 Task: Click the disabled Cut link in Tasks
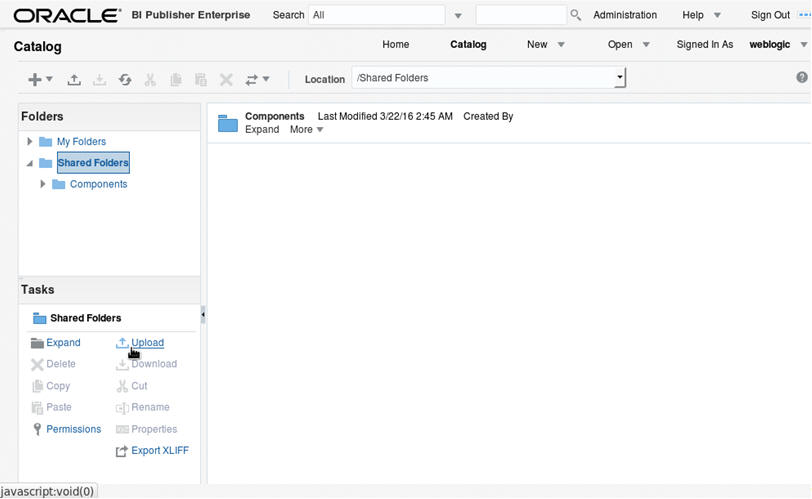click(139, 386)
